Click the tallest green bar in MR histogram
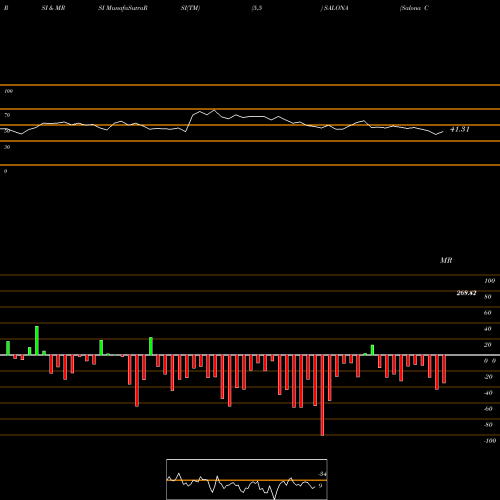This screenshot has height=500, width=500. [37, 340]
